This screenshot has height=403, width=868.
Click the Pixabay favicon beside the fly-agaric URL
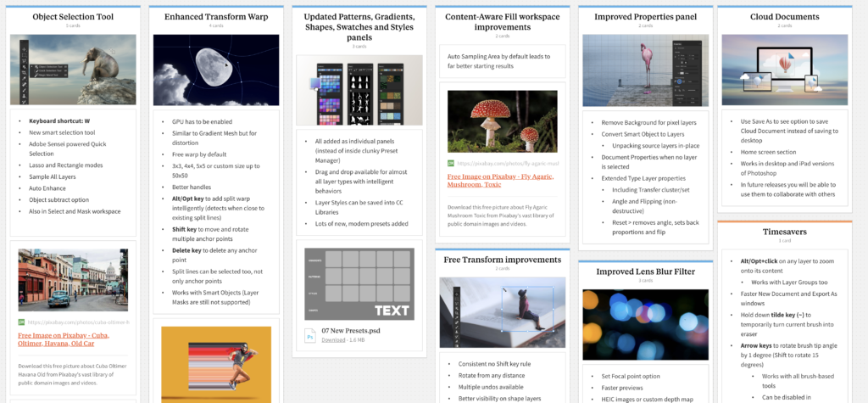point(451,164)
